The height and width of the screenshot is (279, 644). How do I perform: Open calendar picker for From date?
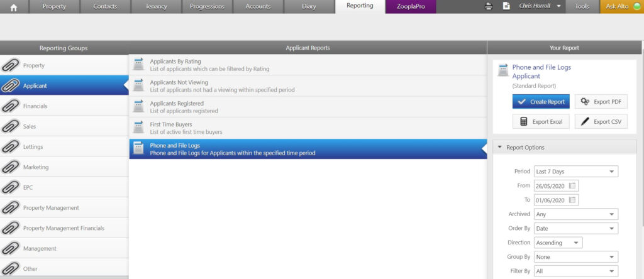click(572, 186)
